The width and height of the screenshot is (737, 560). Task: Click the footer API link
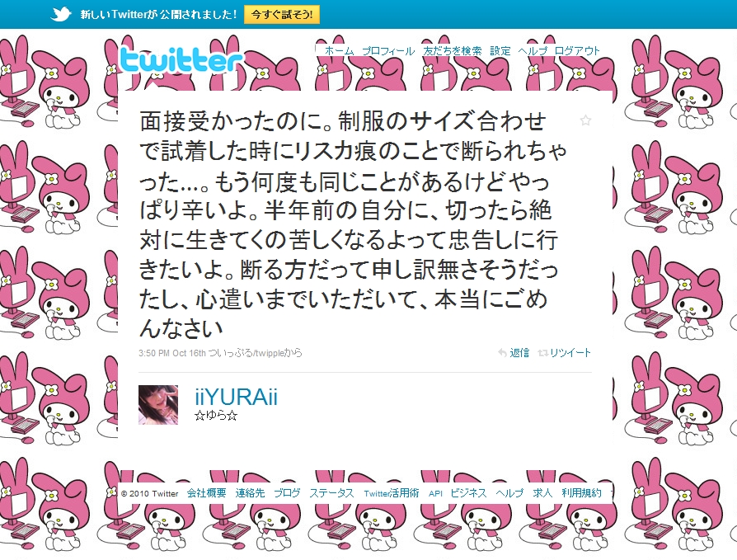435,493
